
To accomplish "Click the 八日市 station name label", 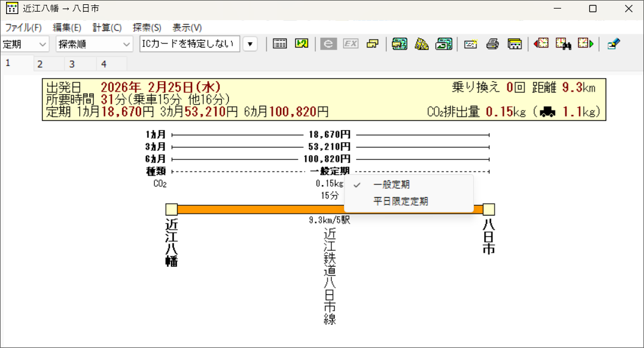I will (x=488, y=236).
